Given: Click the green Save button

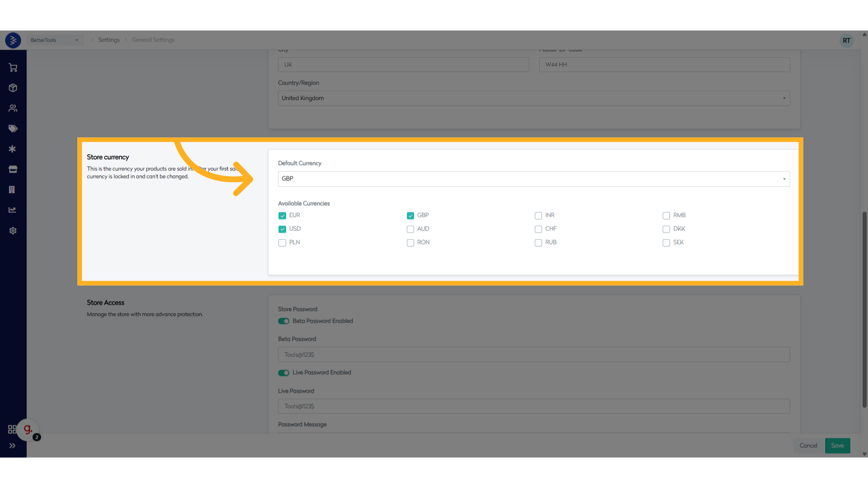Looking at the screenshot, I should 837,446.
